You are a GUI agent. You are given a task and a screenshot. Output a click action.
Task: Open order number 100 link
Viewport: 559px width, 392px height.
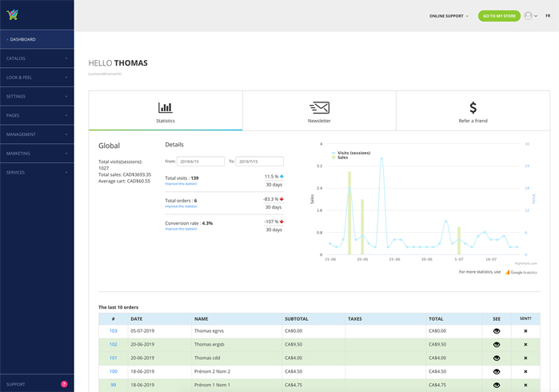coord(113,372)
